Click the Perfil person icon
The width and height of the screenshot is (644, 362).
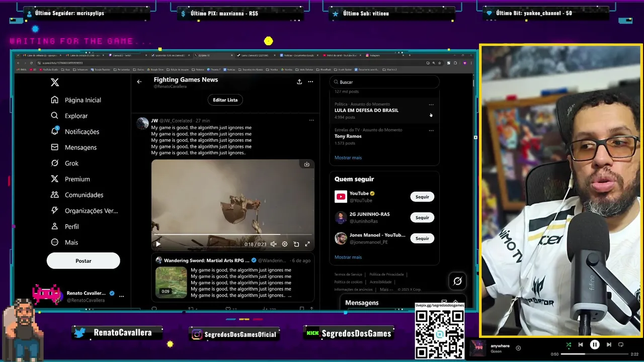pos(55,226)
